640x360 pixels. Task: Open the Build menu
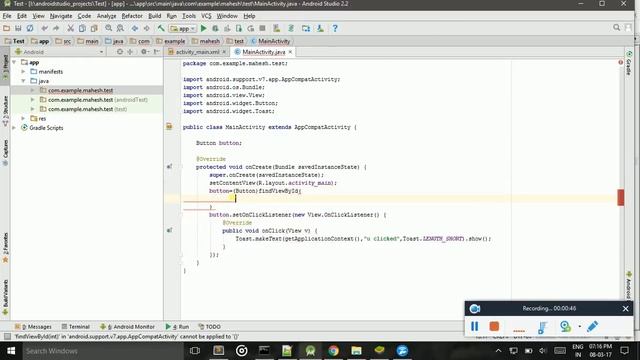pyautogui.click(x=154, y=16)
